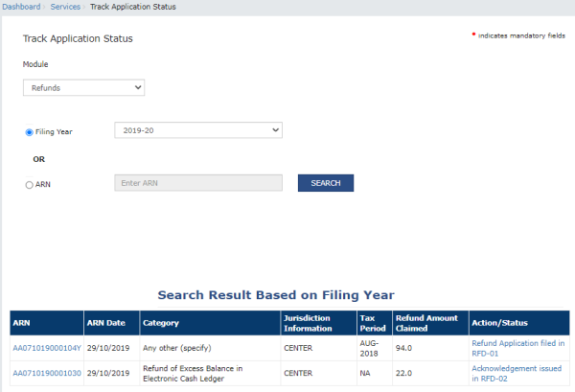Go to Dashboard in the breadcrumb
The image size is (575, 392).
click(x=19, y=7)
